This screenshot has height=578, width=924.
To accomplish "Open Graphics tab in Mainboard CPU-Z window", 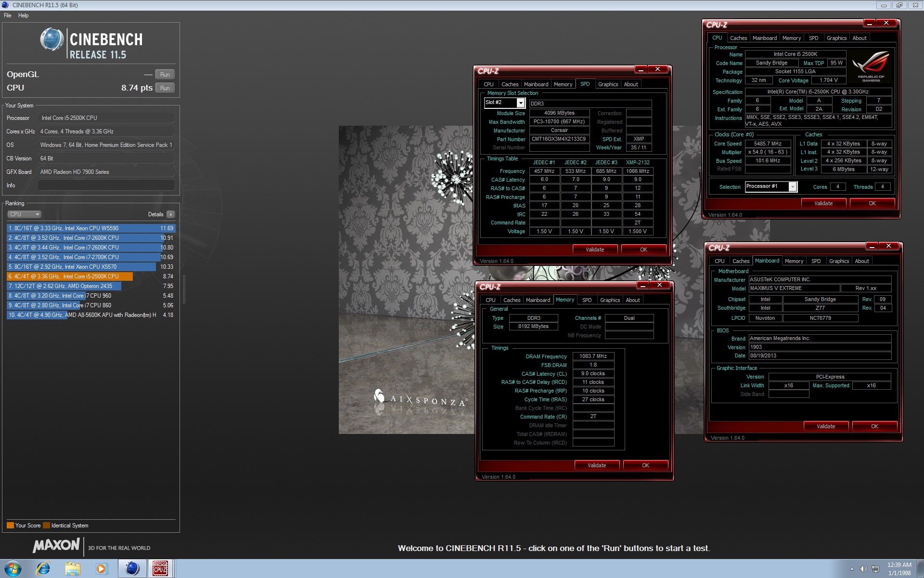I will click(x=839, y=261).
